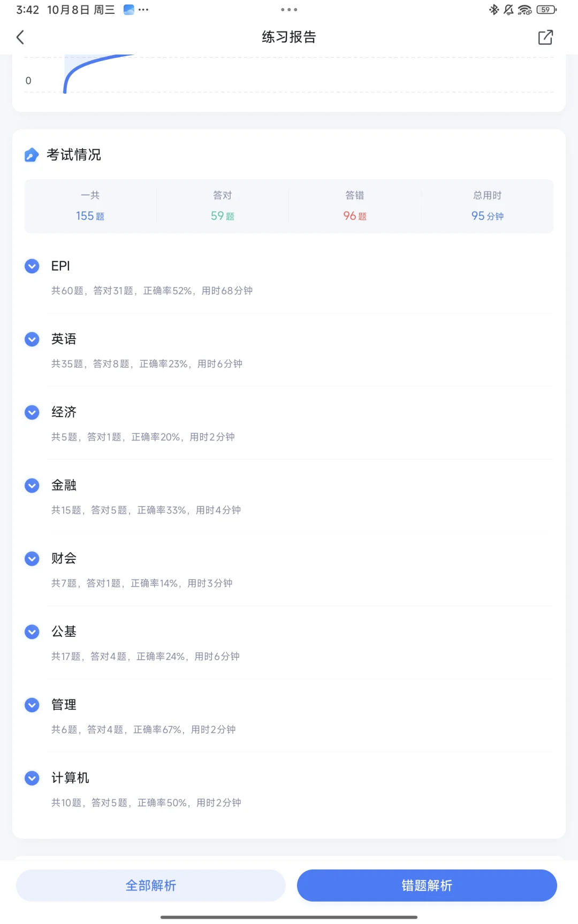Tap the back arrow icon
Viewport: 578px width, 924px height.
click(20, 37)
